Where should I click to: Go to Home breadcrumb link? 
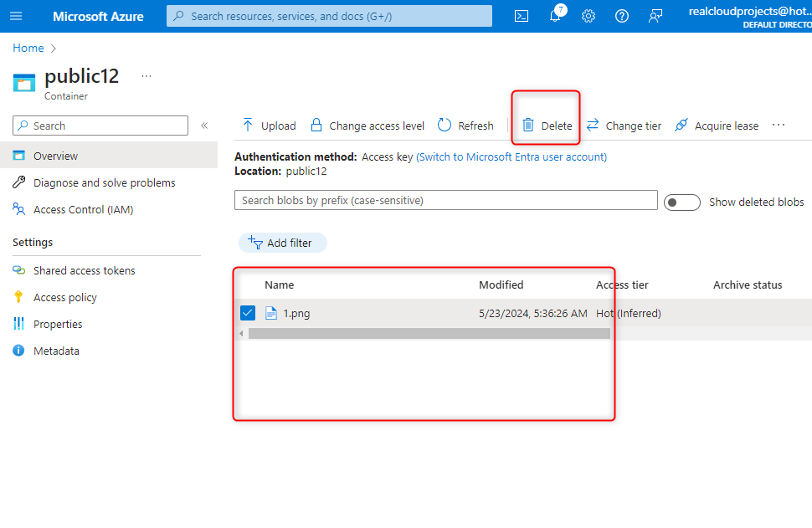coord(28,48)
